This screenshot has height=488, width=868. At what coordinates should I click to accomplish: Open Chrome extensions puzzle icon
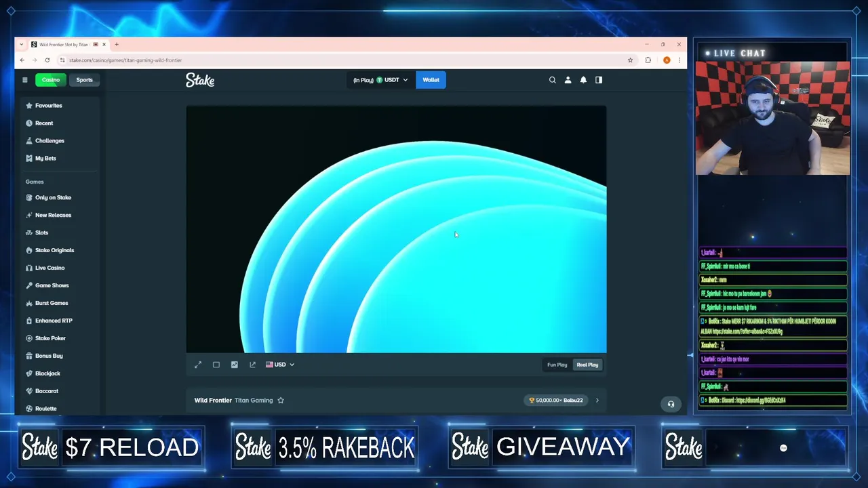[x=648, y=60]
